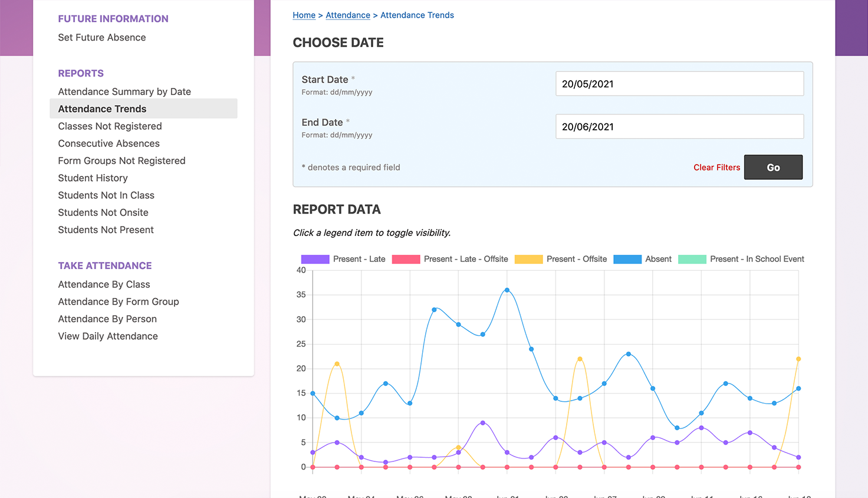The width and height of the screenshot is (868, 498).
Task: Open Students Not In Class report
Action: coord(106,195)
